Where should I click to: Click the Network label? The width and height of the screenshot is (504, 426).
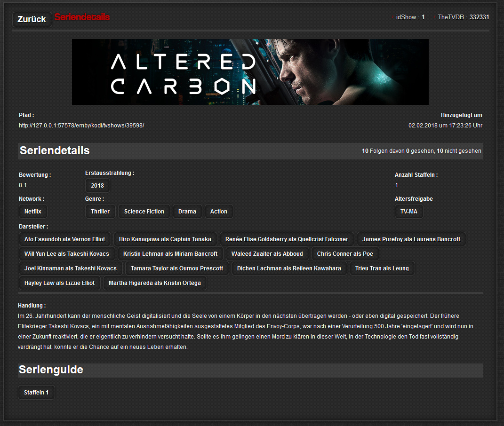[x=32, y=199]
